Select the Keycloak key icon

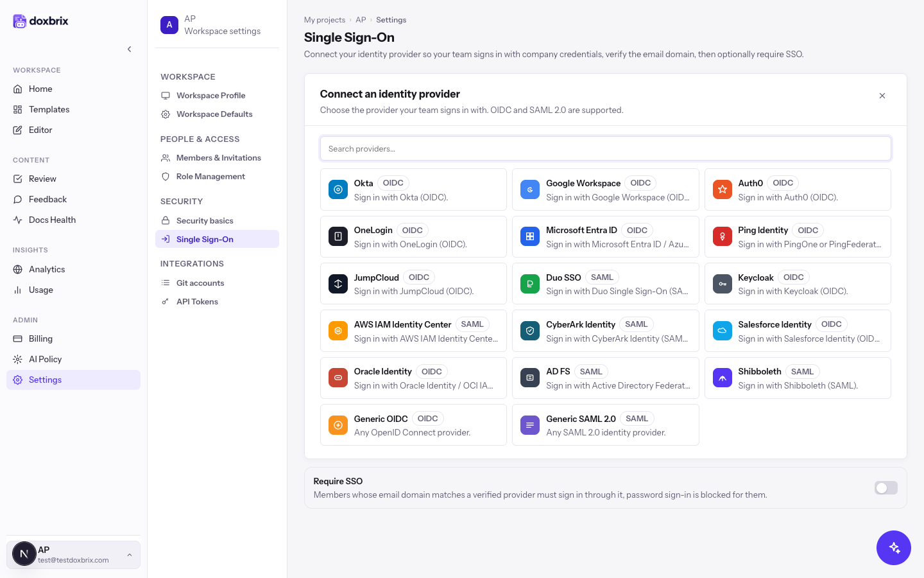(x=723, y=284)
